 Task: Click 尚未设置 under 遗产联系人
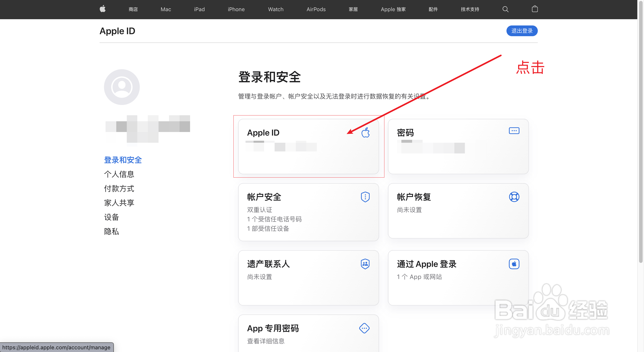click(x=259, y=277)
